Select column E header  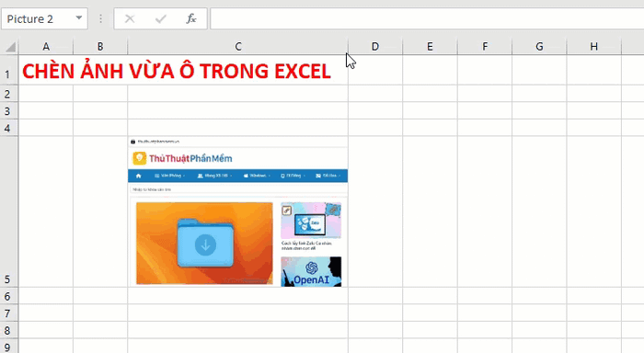[430, 47]
